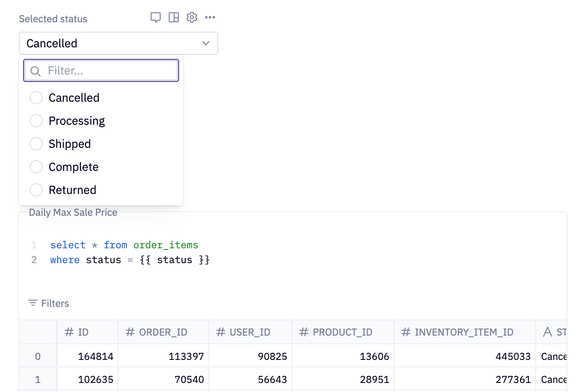Click the dropdown chevron arrow
588x392 pixels.
206,43
